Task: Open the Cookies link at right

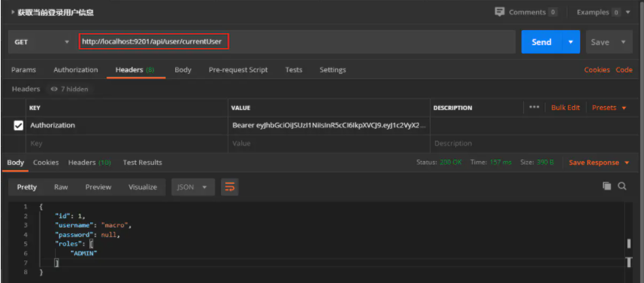Action: (x=597, y=70)
